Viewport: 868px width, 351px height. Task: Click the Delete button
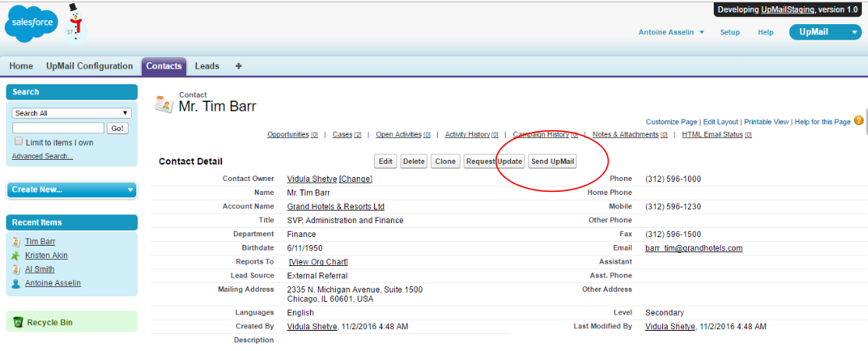pyautogui.click(x=414, y=161)
